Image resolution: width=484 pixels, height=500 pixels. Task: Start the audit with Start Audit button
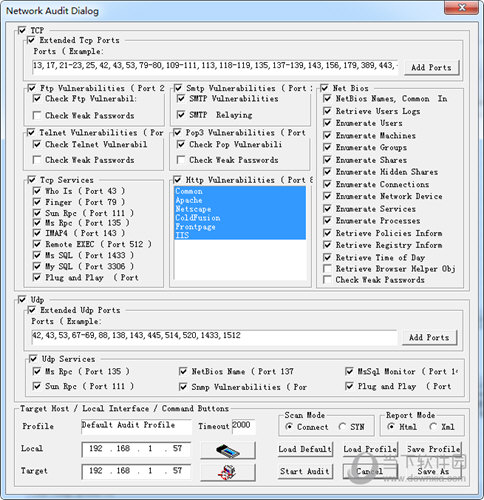coord(305,472)
